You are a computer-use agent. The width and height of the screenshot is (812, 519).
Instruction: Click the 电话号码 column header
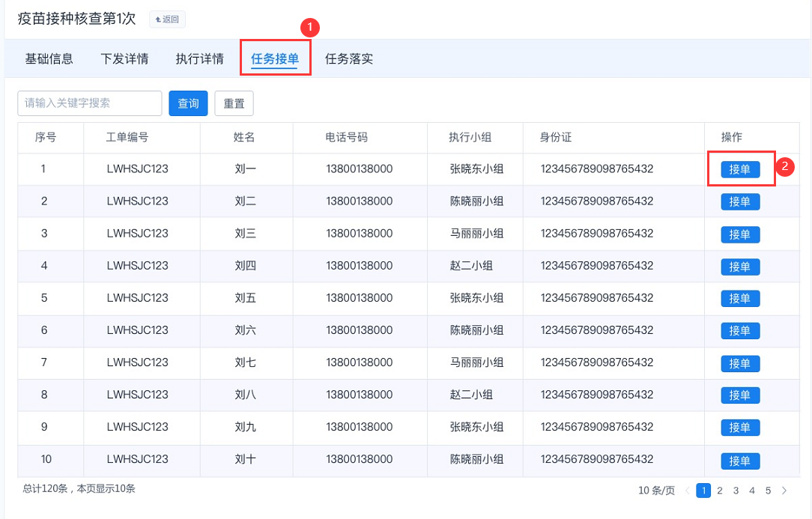[x=346, y=137]
